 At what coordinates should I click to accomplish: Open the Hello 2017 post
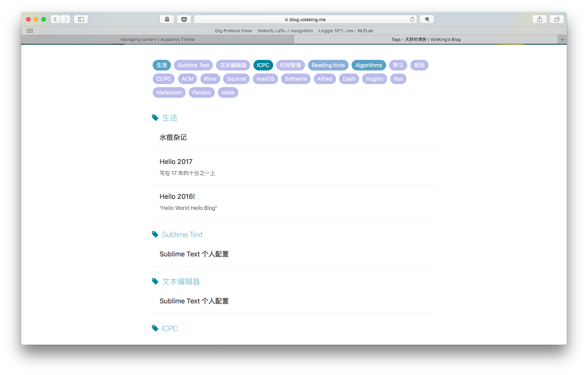pyautogui.click(x=176, y=161)
